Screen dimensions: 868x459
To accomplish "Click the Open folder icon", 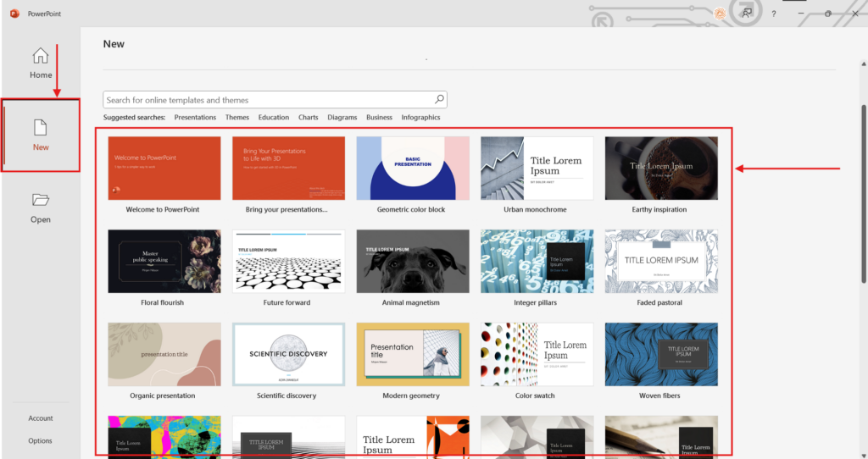I will [x=41, y=201].
